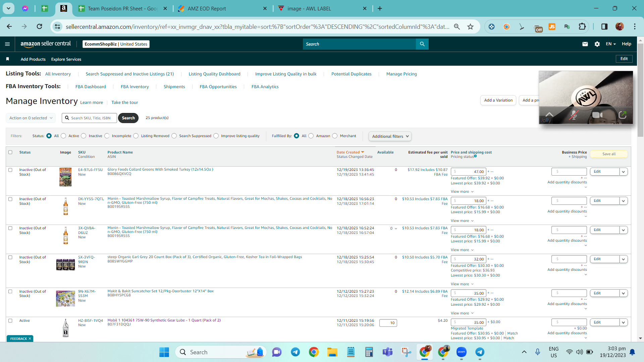Click the Add a Variation button
Image resolution: width=644 pixels, height=362 pixels.
[x=498, y=100]
